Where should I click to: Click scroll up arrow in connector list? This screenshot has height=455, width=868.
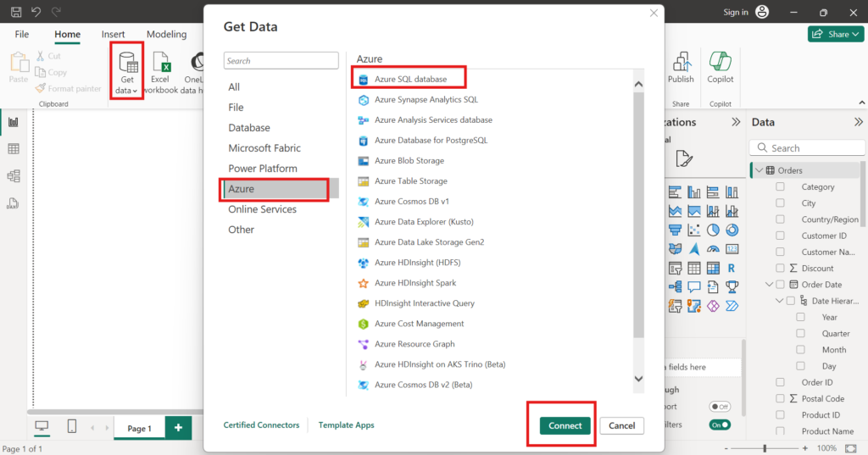coord(639,84)
